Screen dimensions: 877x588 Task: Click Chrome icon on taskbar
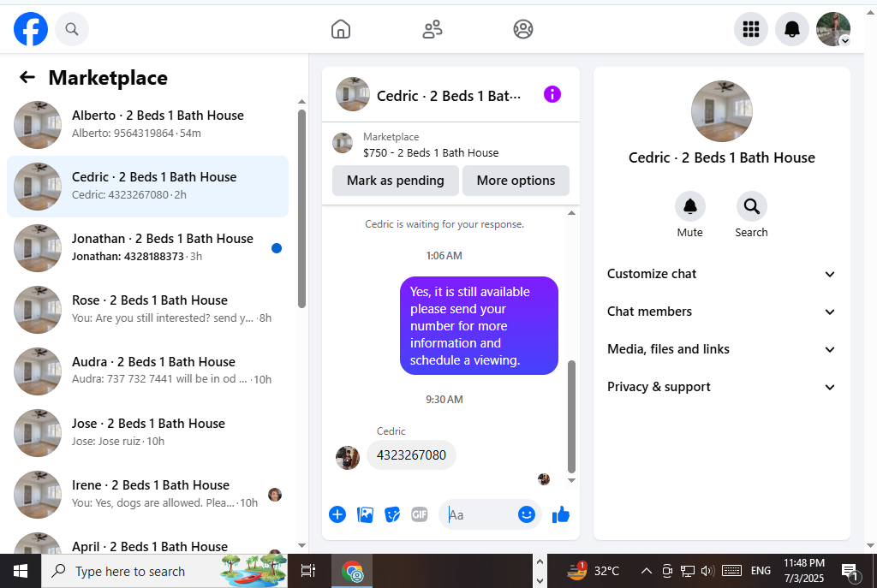[x=352, y=571]
